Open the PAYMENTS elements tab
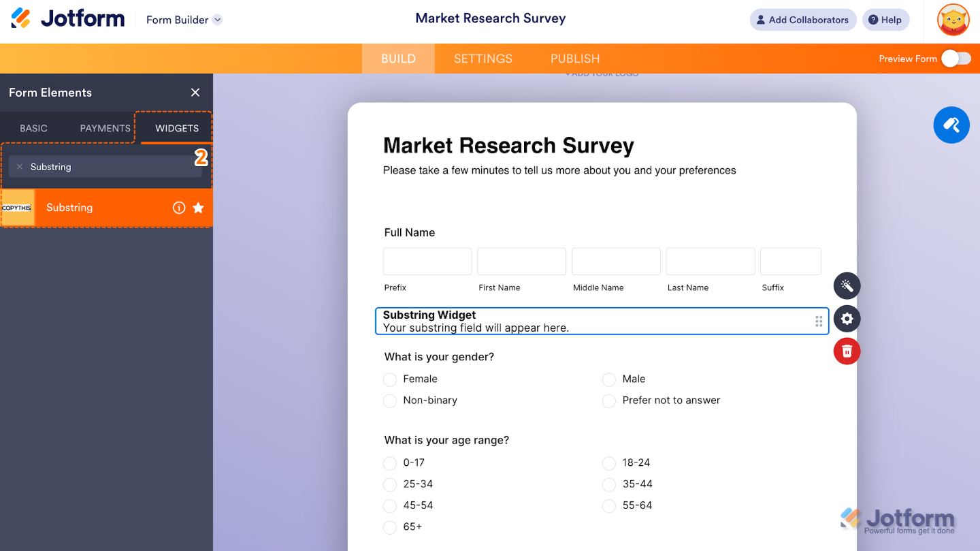This screenshot has height=551, width=980. tap(105, 128)
